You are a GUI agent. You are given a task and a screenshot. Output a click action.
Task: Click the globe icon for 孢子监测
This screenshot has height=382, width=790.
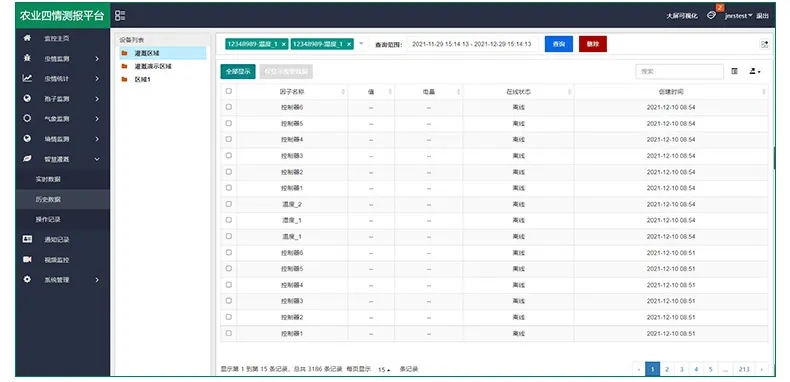[x=27, y=99]
